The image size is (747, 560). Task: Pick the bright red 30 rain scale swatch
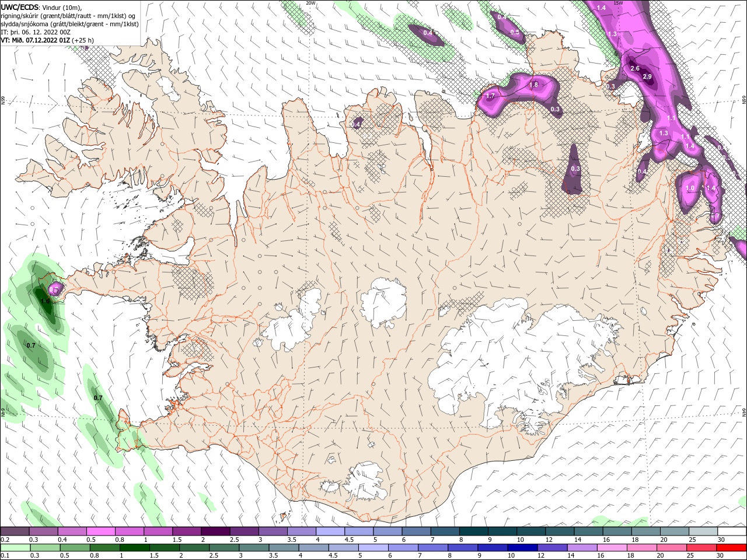pyautogui.click(x=732, y=548)
